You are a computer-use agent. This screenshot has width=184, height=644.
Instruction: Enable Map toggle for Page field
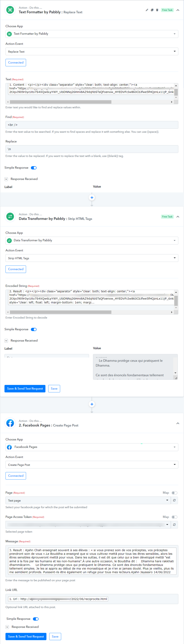pyautogui.click(x=174, y=493)
